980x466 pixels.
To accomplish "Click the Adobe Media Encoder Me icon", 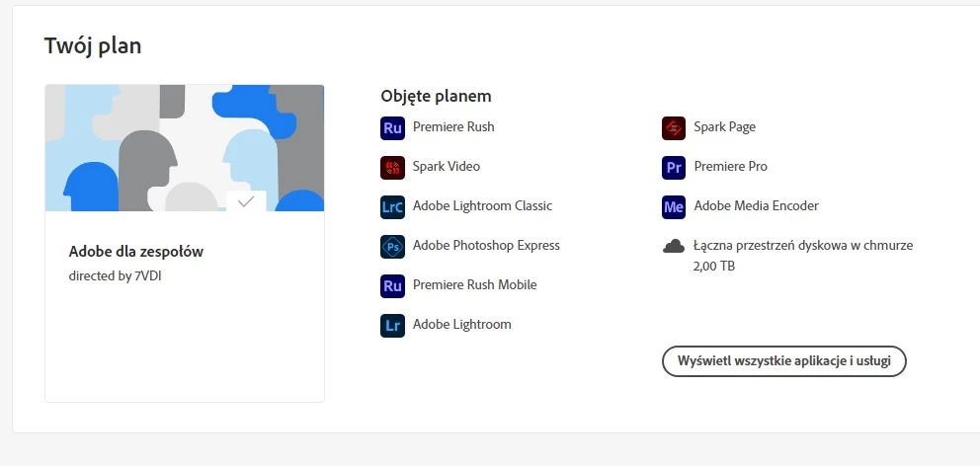I will [674, 206].
